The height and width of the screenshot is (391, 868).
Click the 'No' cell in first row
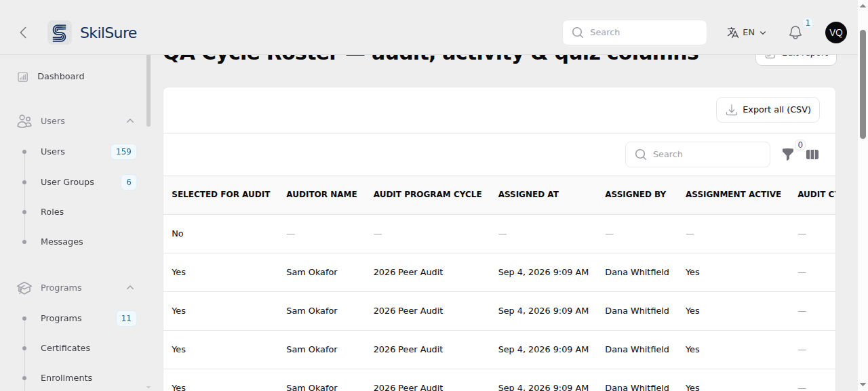[178, 234]
